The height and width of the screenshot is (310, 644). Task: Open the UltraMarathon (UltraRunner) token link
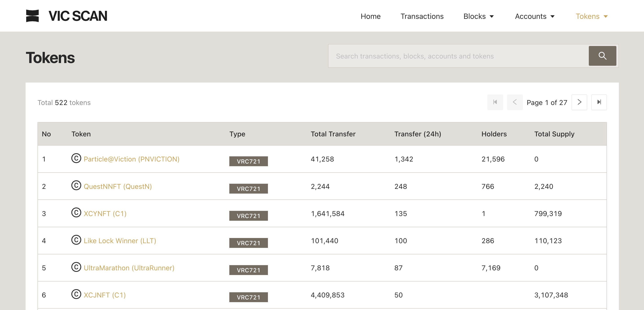click(x=129, y=268)
